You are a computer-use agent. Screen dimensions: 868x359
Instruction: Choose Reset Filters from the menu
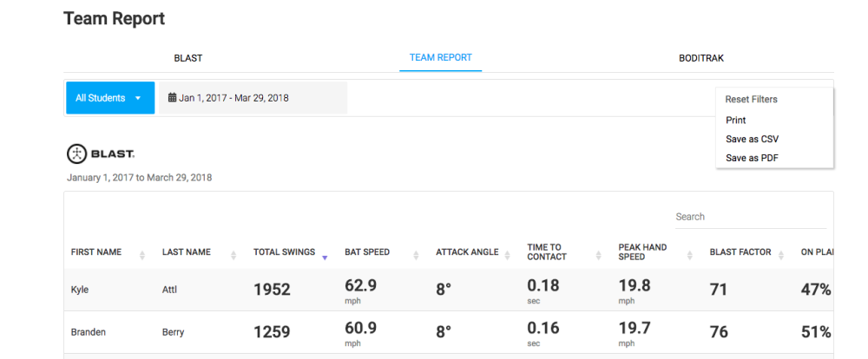coord(751,100)
